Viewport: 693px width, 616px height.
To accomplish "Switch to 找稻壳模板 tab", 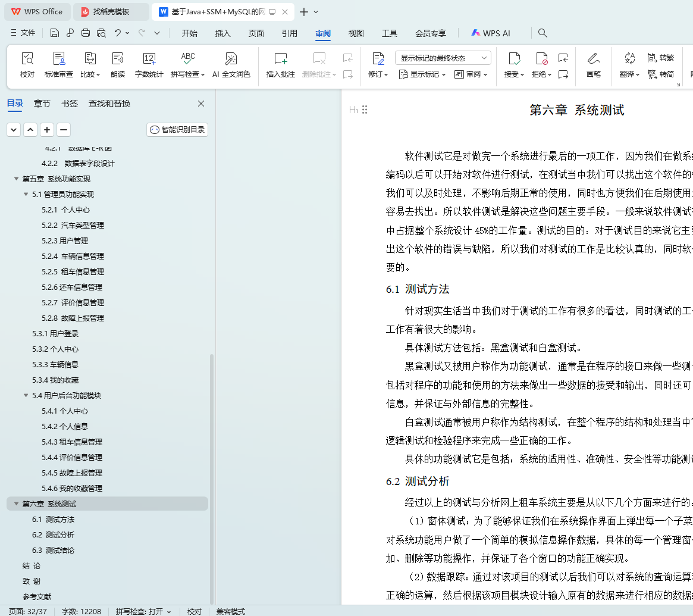I will (111, 12).
